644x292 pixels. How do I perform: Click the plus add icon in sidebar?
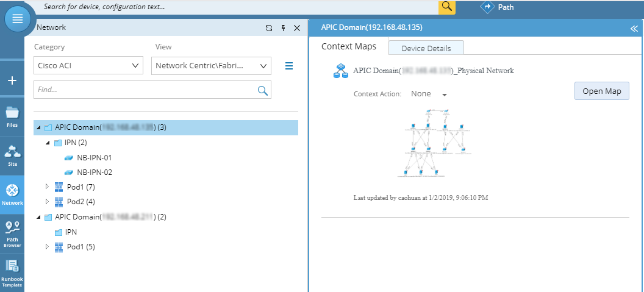click(x=12, y=80)
